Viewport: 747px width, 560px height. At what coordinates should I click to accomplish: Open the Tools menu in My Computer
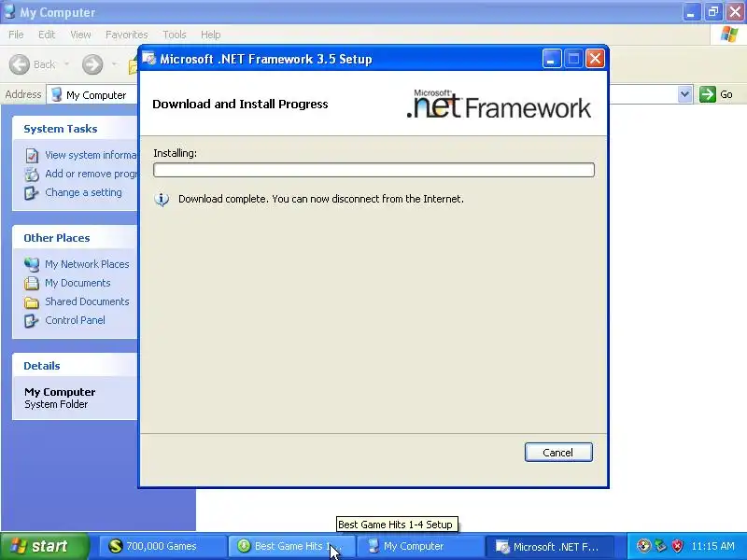click(x=175, y=35)
